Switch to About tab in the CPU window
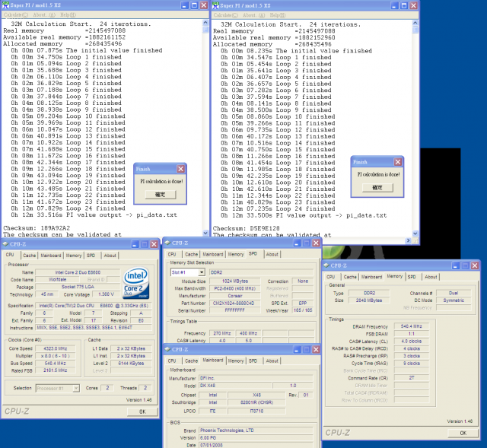Image resolution: width=487 pixels, height=448 pixels. (x=110, y=256)
